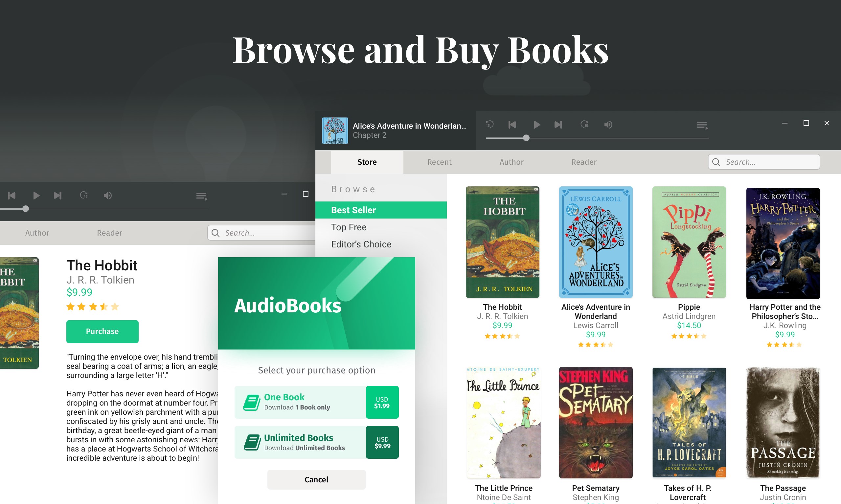Click play in the Alice player bar
The width and height of the screenshot is (841, 504).
536,125
